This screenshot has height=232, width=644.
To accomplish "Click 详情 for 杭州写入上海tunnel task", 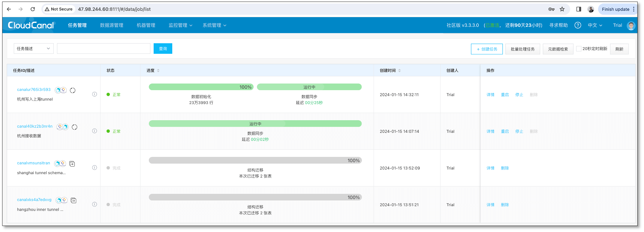I will 490,95.
